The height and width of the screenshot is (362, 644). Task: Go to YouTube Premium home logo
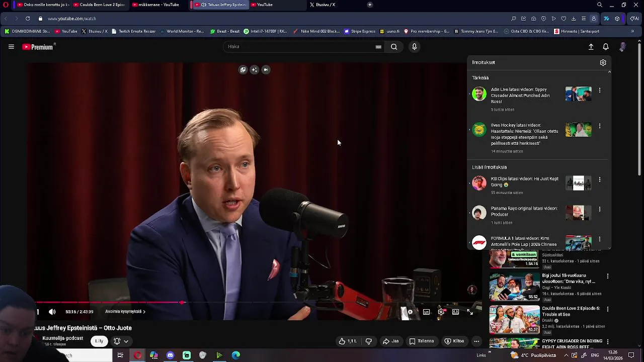pos(39,47)
